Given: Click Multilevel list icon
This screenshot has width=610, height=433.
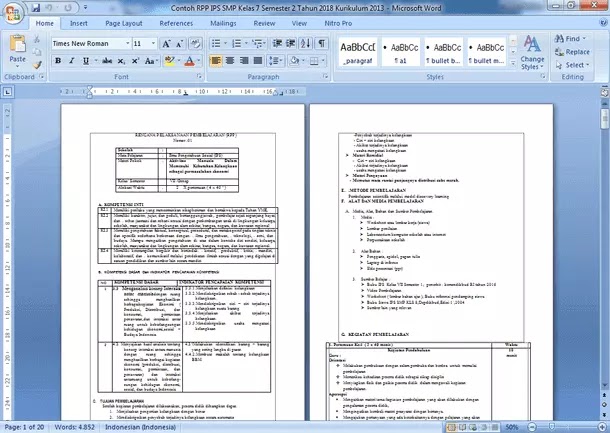Looking at the screenshot, I should coord(257,43).
